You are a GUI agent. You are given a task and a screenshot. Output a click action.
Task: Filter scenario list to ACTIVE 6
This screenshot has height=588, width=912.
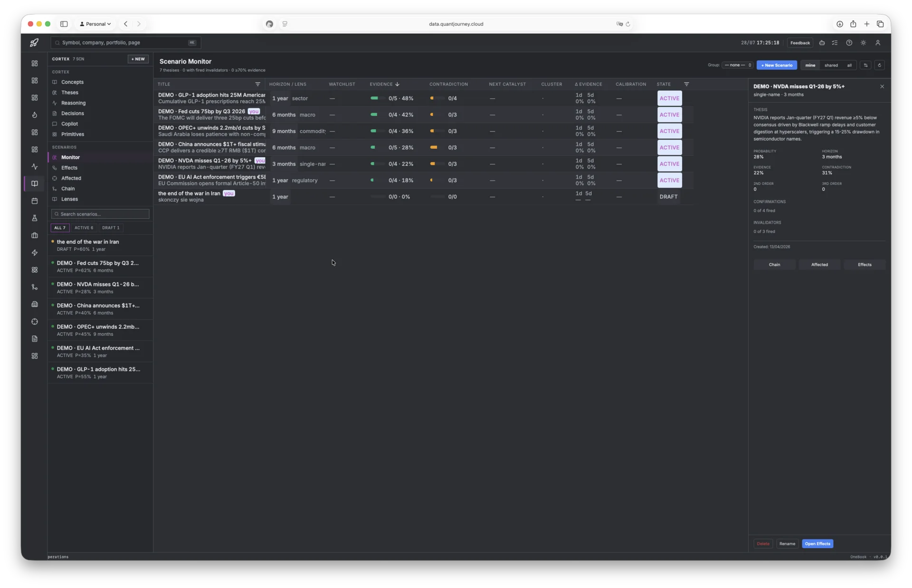tap(84, 228)
